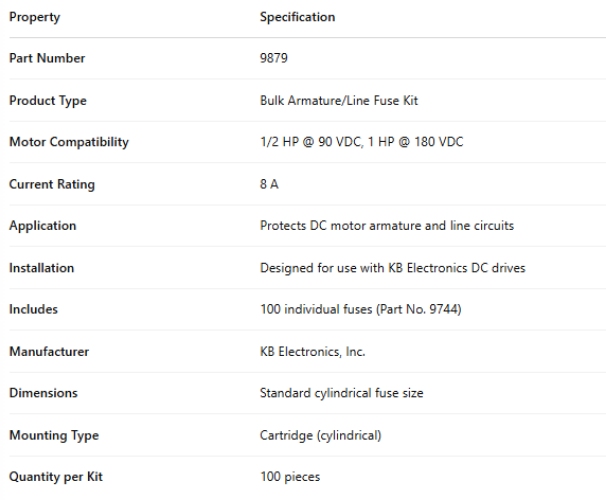Click the Manufacturer value KB Electronics, Inc.
606x500 pixels.
point(313,352)
